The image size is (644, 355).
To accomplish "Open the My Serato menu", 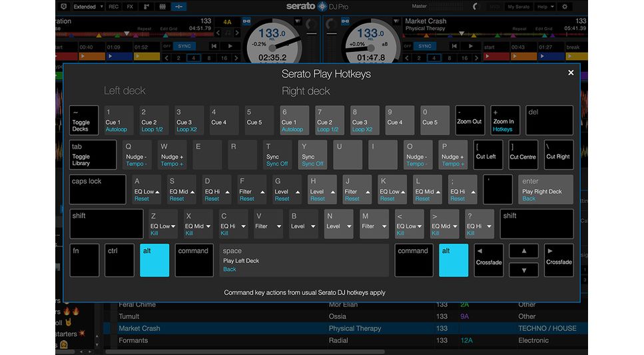I will coord(519,7).
